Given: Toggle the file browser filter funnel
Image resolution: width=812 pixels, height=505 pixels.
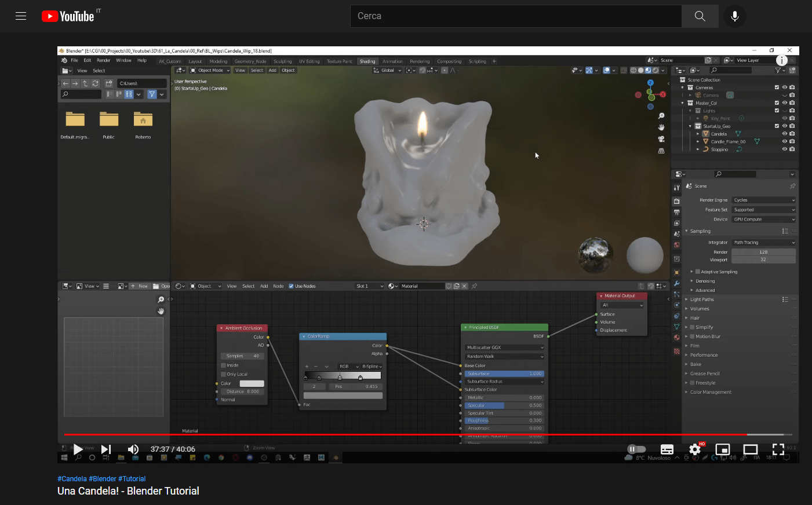Looking at the screenshot, I should click(x=152, y=94).
